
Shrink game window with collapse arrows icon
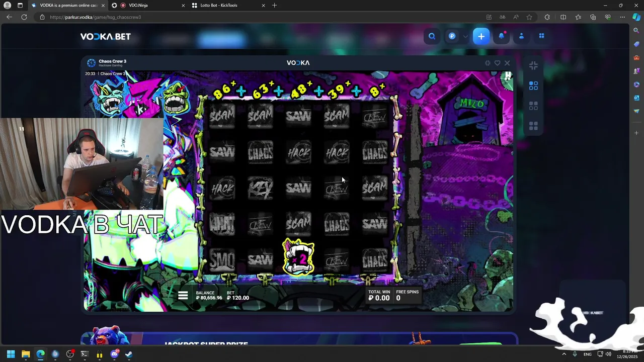click(488, 63)
